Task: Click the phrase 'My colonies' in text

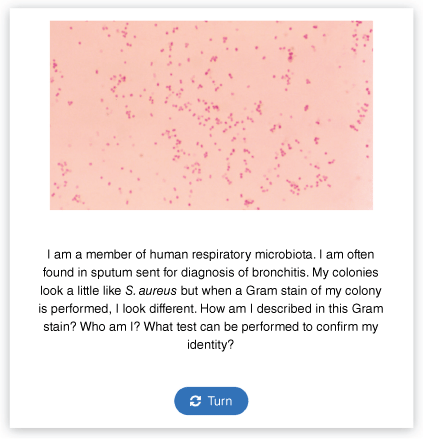Action: (x=345, y=273)
